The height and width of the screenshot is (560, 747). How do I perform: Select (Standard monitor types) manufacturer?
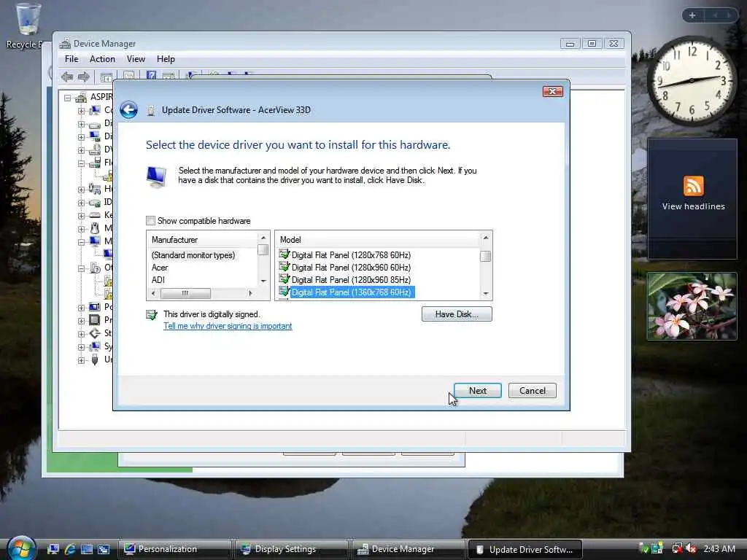(193, 255)
